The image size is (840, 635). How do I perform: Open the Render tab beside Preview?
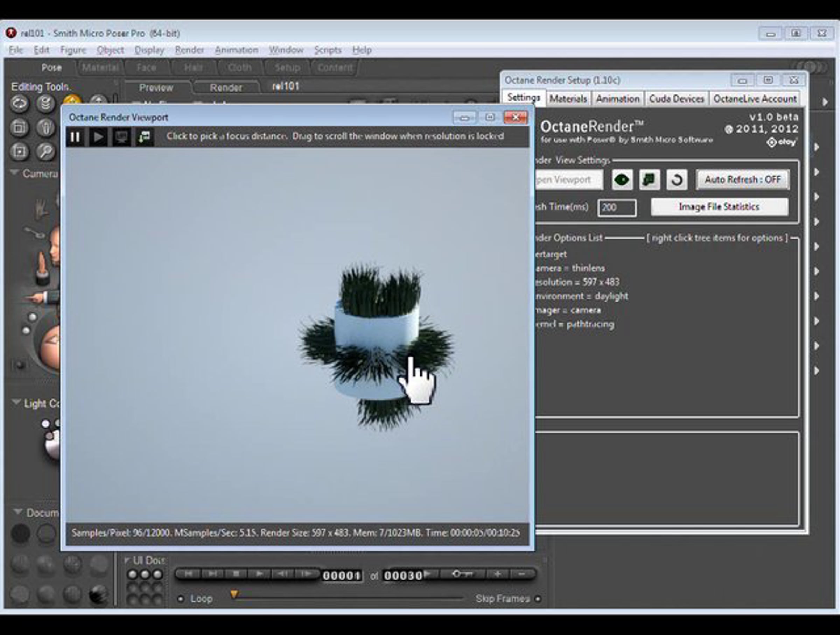point(226,88)
